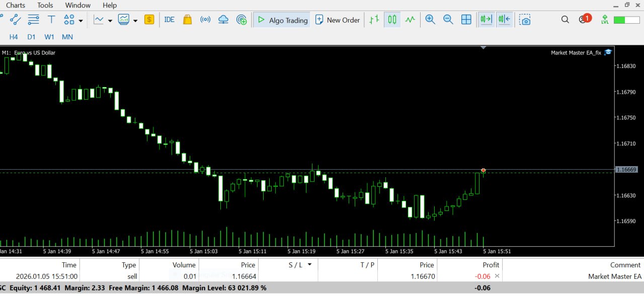Image resolution: width=644 pixels, height=296 pixels.
Task: Click the New Order button
Action: (x=338, y=20)
